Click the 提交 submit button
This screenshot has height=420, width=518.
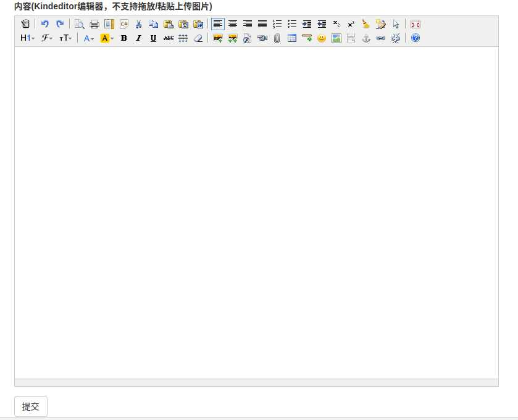pos(31,406)
